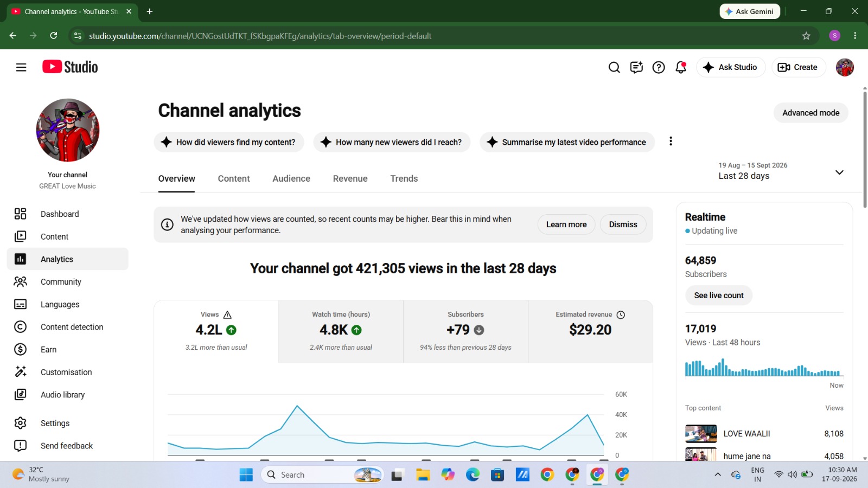Viewport: 868px width, 488px height.
Task: Show hidden system tray icons
Action: coord(718,474)
